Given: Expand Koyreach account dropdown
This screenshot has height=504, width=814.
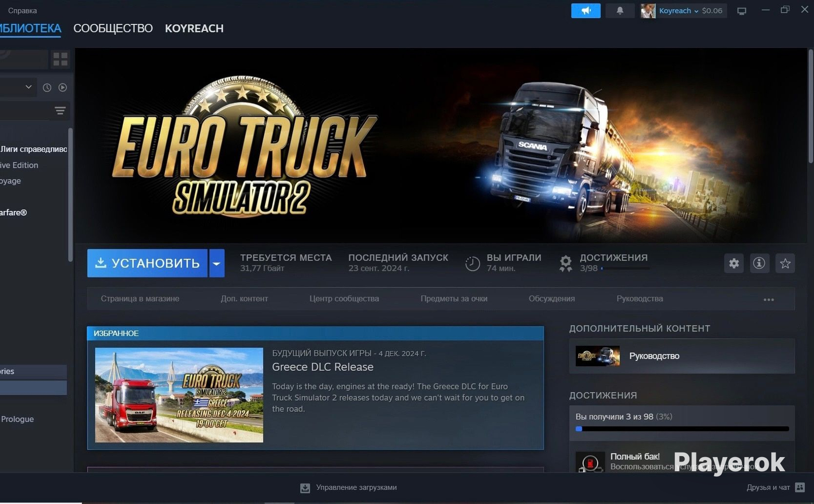Looking at the screenshot, I should (696, 11).
